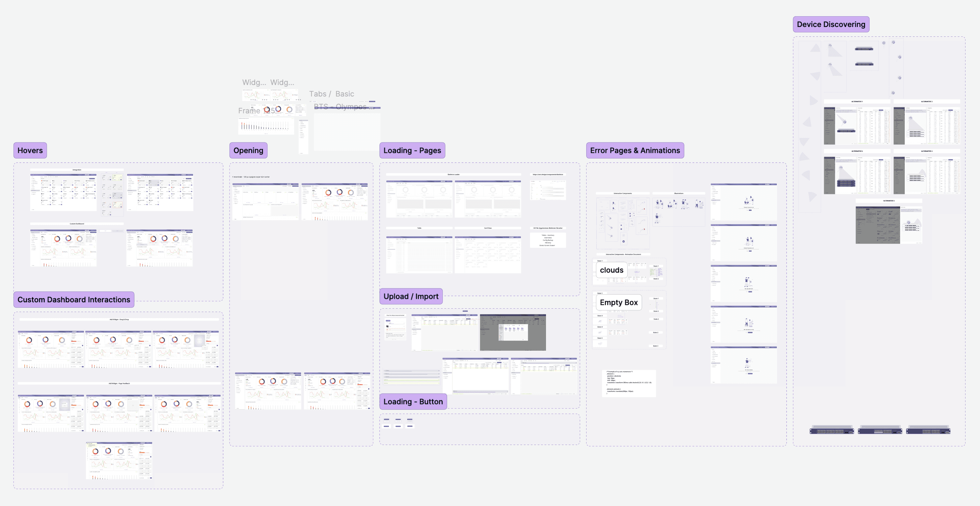Screen dimensions: 980x506
Task: Select the Opening section label
Action: [x=248, y=150]
